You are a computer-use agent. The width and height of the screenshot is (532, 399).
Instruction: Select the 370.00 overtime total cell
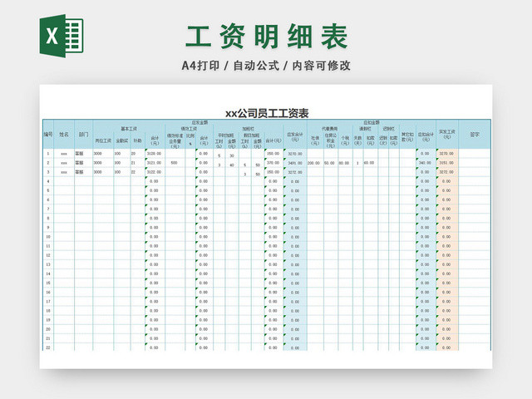[273, 163]
